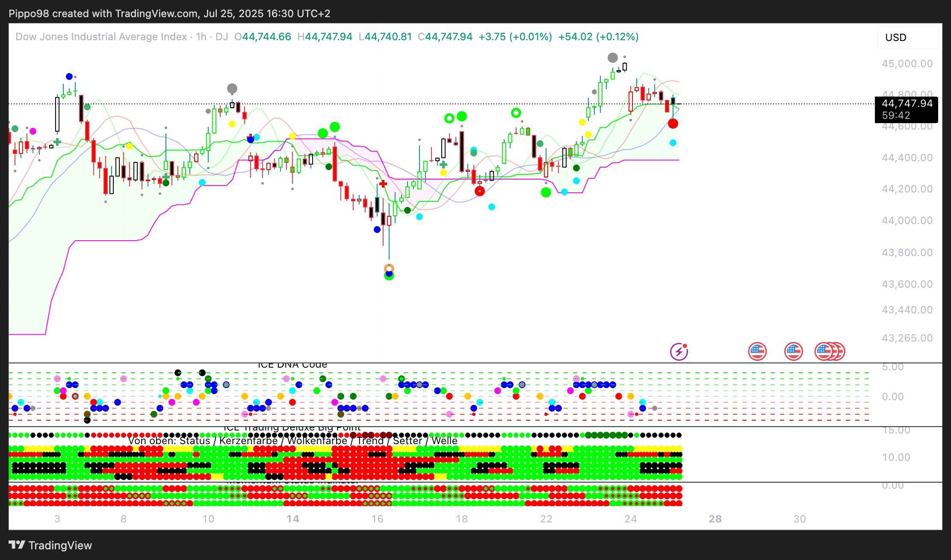Click the 1h interval label in the legend

tap(201, 37)
